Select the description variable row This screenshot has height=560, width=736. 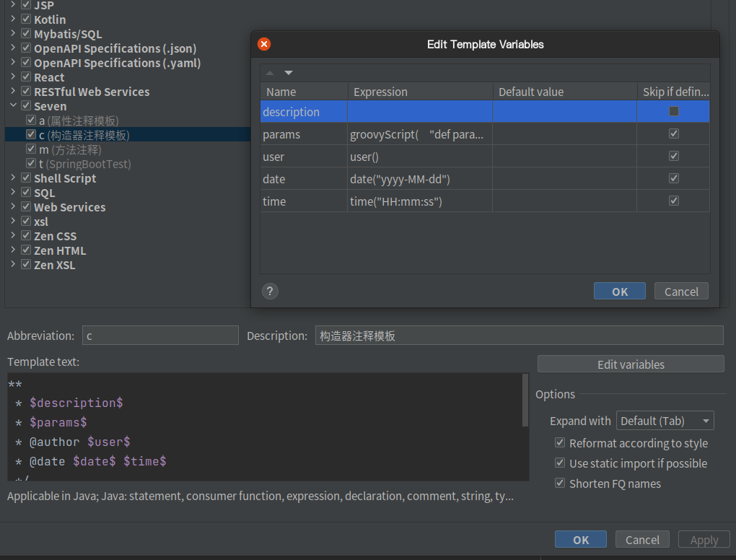(x=485, y=112)
